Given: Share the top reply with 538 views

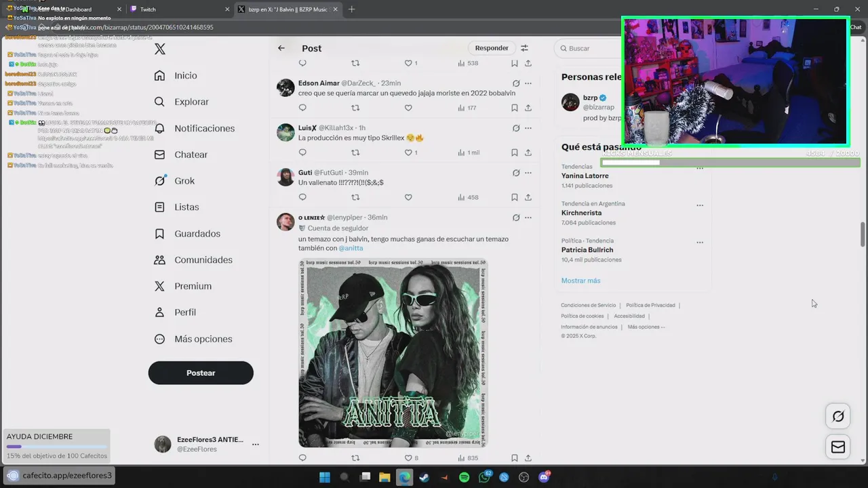Looking at the screenshot, I should (x=528, y=63).
